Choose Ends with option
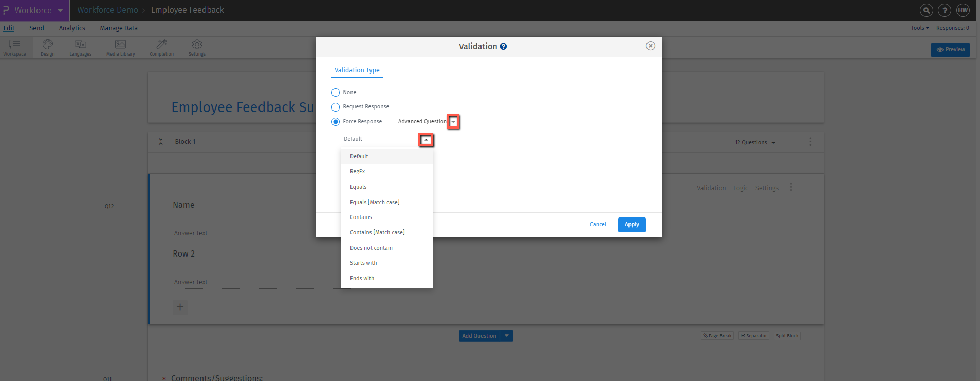 click(387, 278)
